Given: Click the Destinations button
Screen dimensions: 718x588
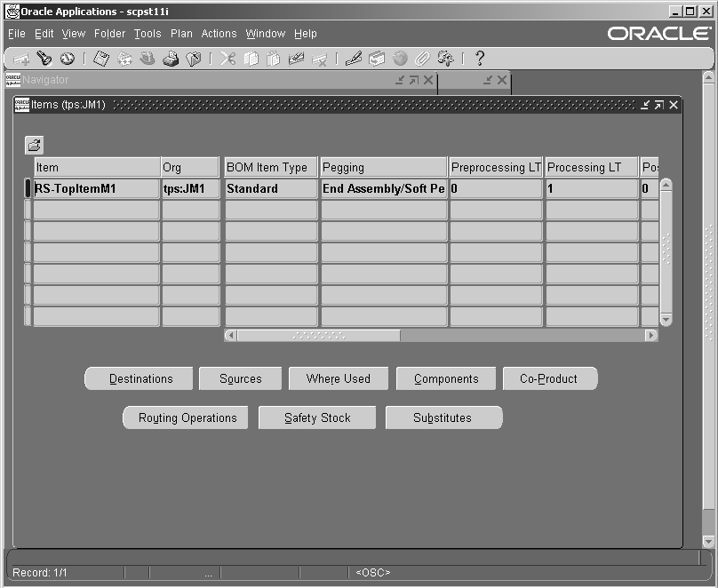Looking at the screenshot, I should [139, 378].
